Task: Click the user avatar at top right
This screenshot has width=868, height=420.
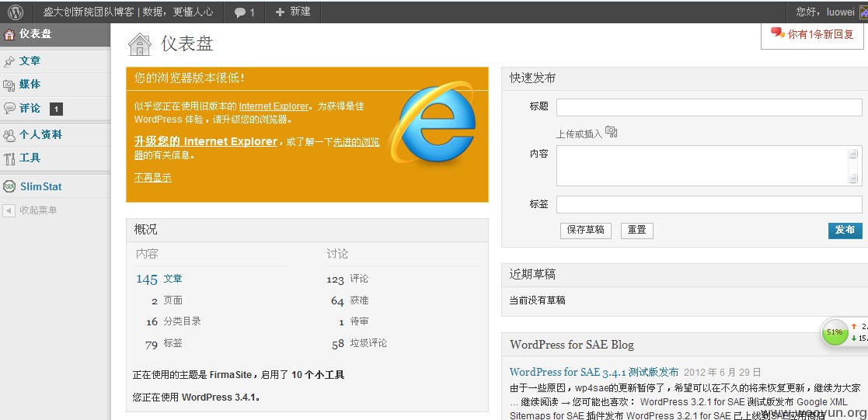Action: (863, 12)
